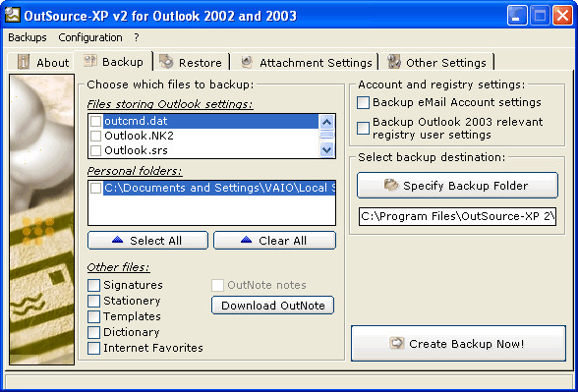Click the backup destination path field
The width and height of the screenshot is (578, 392).
(x=457, y=216)
